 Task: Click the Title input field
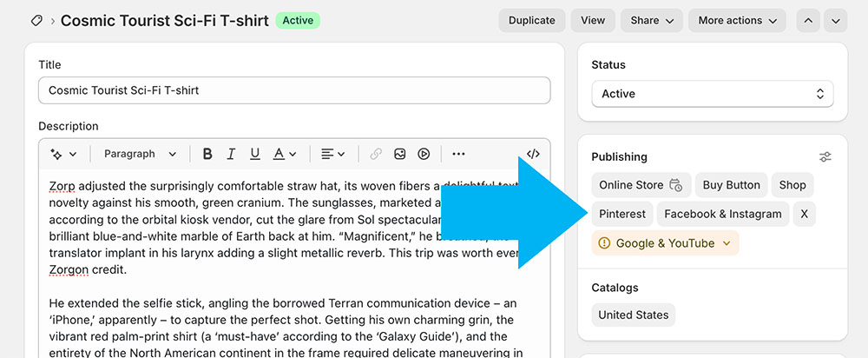[x=294, y=90]
